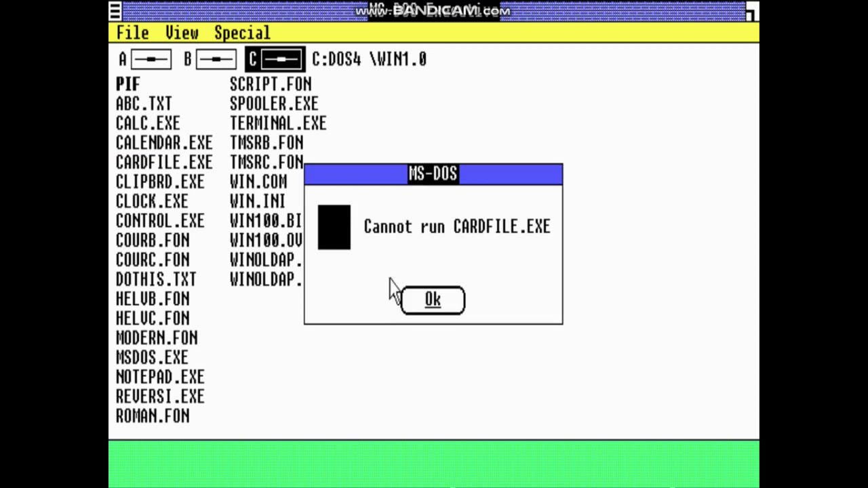Screen dimensions: 868x488
Task: Open the View menu
Action: (x=182, y=33)
